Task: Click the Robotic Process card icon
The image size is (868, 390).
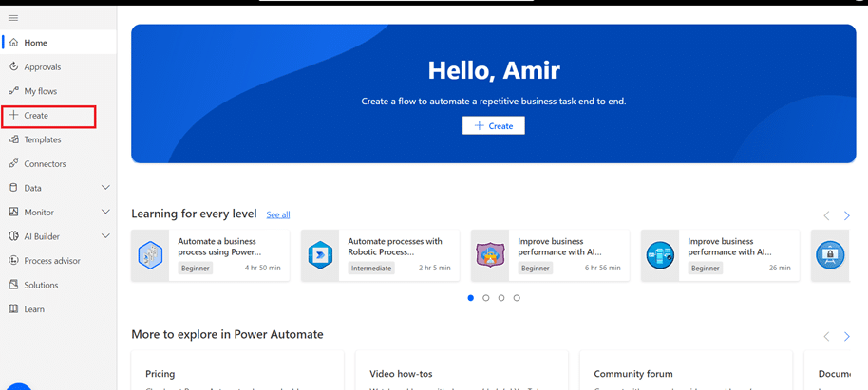Action: [319, 255]
